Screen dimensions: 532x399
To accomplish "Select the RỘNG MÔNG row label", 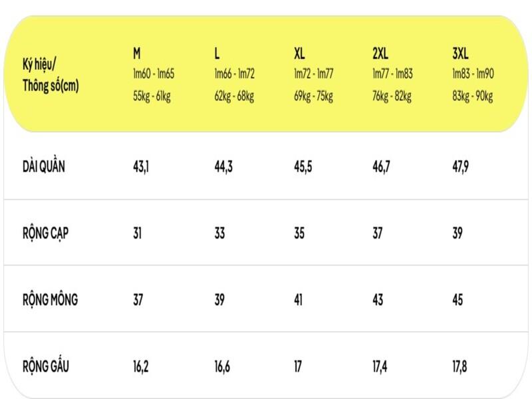I will (x=50, y=299).
